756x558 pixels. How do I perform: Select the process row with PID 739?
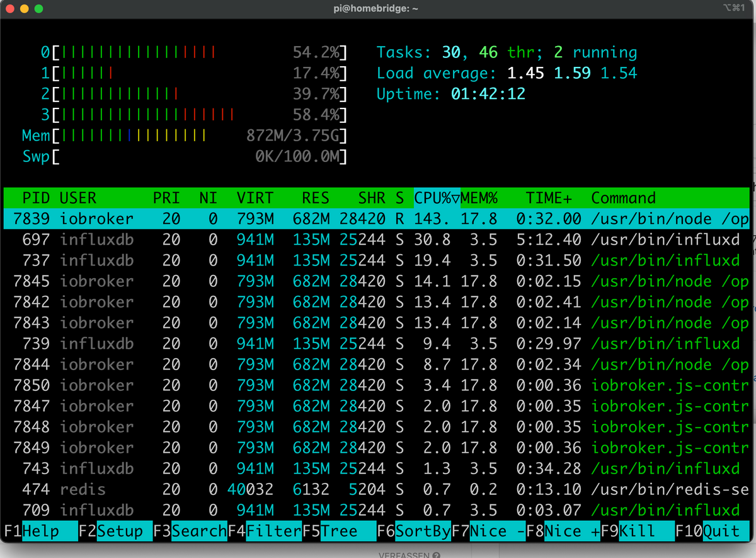(376, 344)
